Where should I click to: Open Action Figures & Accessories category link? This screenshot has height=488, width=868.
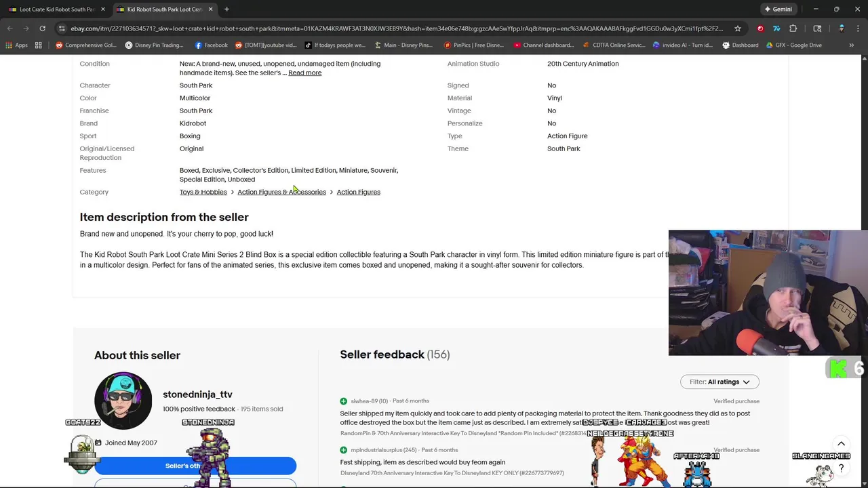point(281,192)
